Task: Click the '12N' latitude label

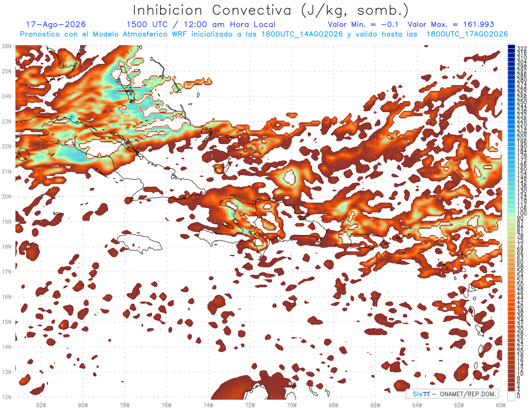Action: (x=6, y=397)
